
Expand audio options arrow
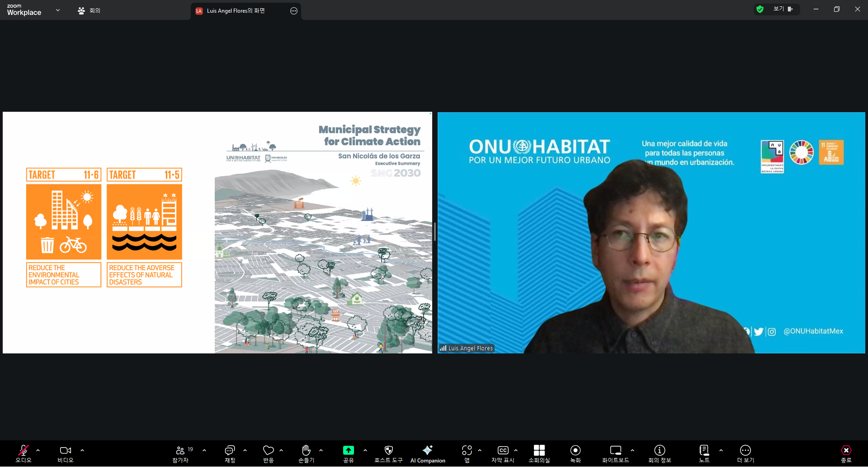click(x=38, y=450)
